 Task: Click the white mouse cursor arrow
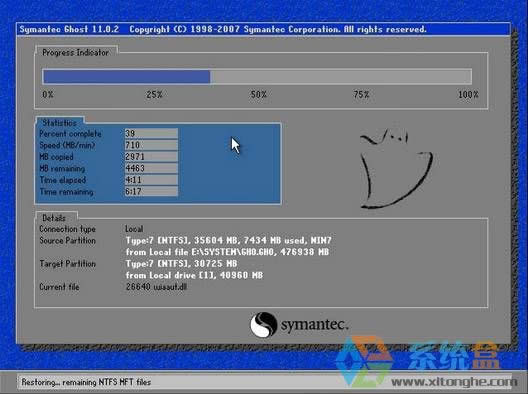tap(235, 145)
